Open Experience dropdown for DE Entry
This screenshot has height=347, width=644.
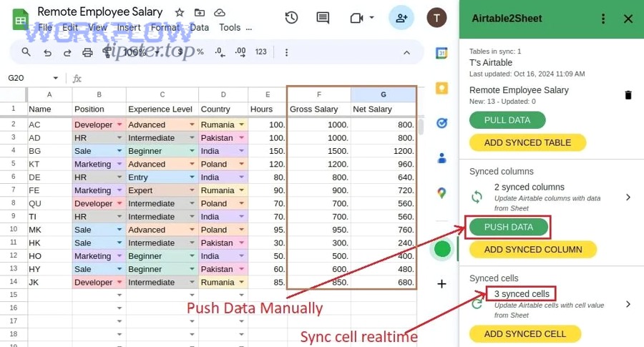192,177
